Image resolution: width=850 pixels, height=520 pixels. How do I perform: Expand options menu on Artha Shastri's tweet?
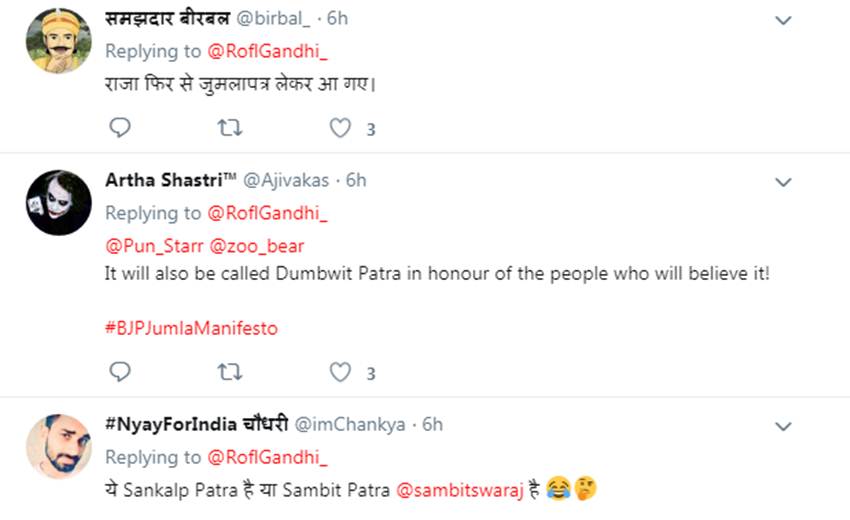click(x=784, y=182)
